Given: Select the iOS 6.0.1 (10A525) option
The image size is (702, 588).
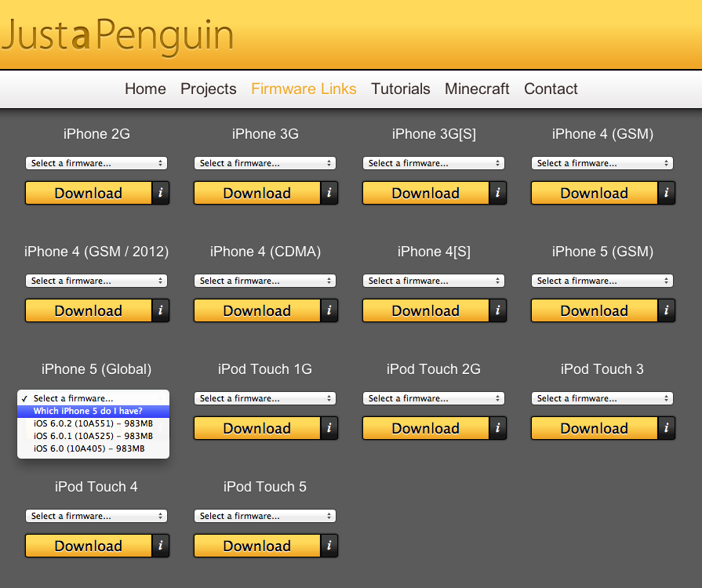Looking at the screenshot, I should click(93, 437).
